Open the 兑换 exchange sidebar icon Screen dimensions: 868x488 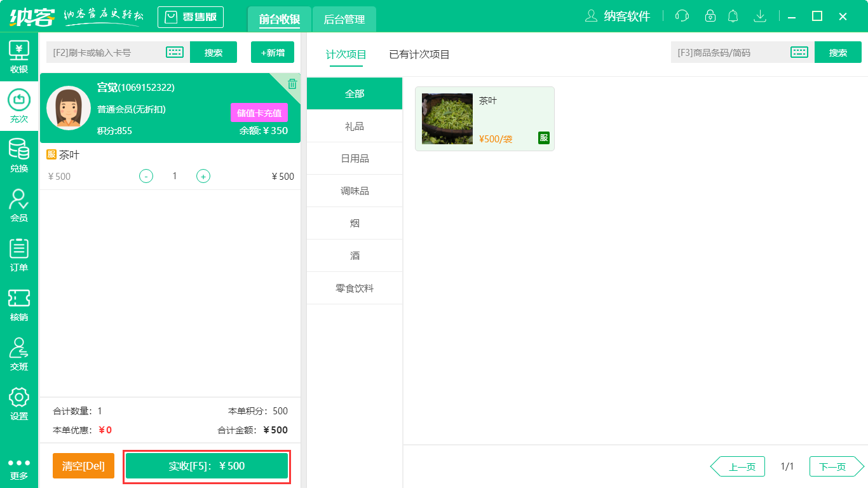[19, 156]
